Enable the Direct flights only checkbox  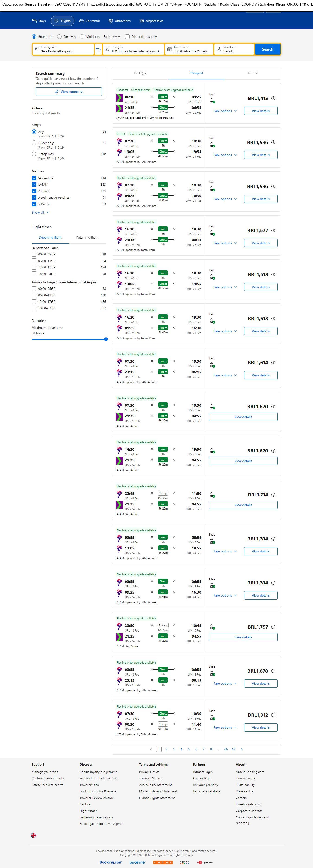(x=127, y=37)
